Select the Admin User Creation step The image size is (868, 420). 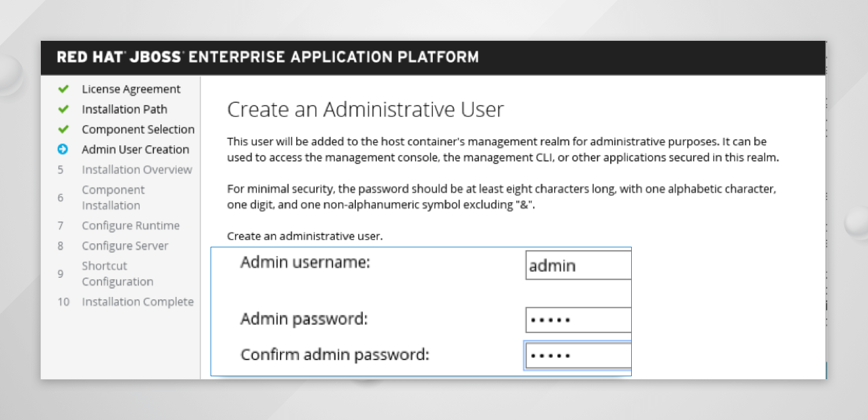[x=135, y=149]
